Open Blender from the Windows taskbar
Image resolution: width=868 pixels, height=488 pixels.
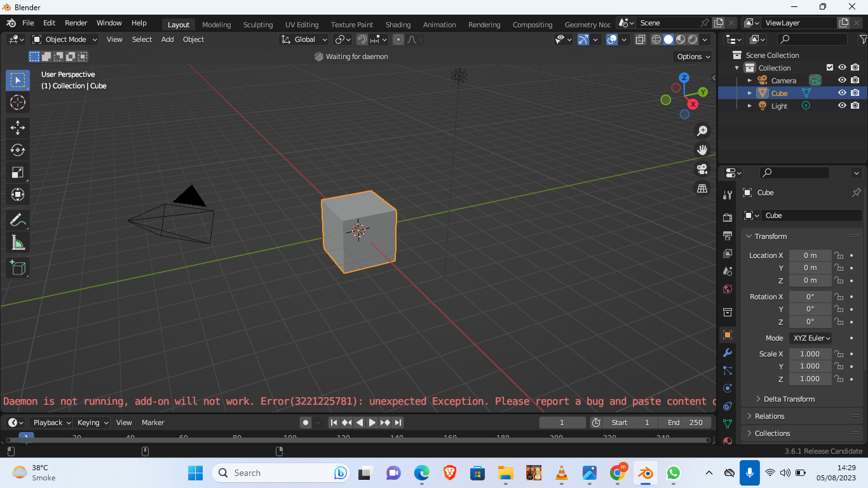[646, 473]
